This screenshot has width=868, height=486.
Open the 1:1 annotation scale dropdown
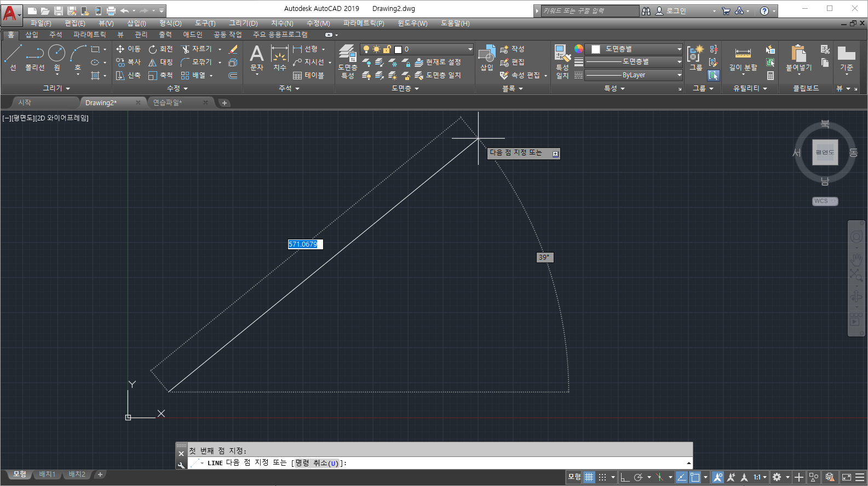coord(760,477)
